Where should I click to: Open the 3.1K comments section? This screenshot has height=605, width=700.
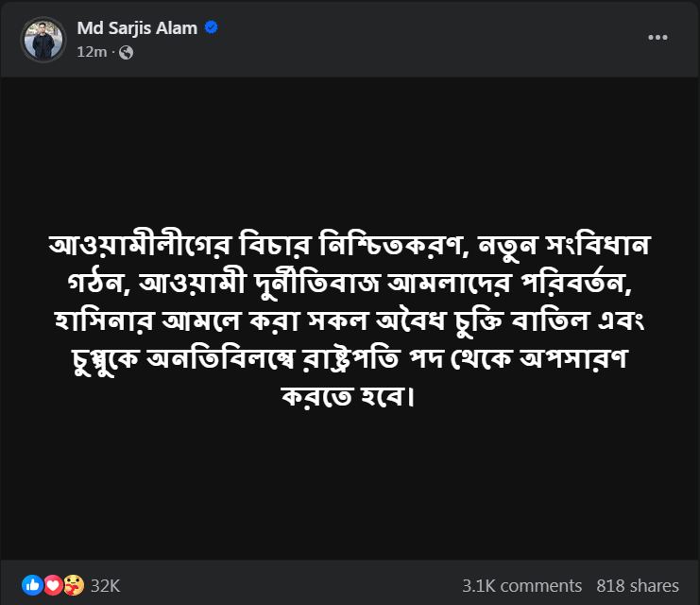click(x=521, y=586)
